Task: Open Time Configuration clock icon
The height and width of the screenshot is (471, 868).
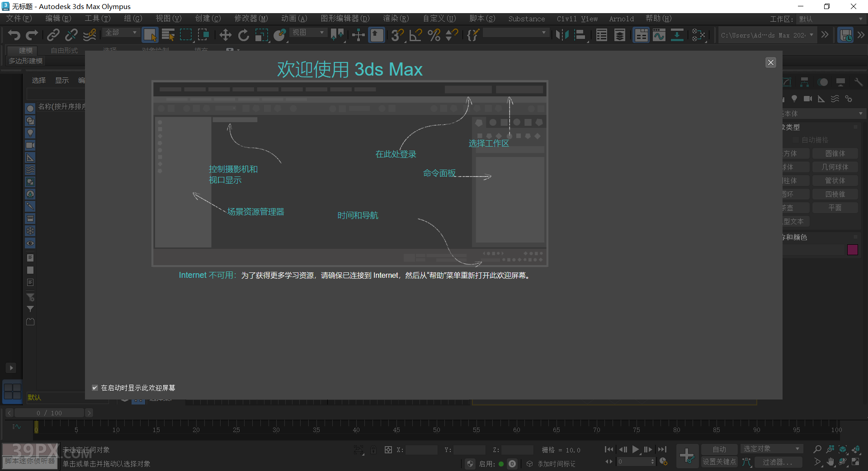Action: [x=664, y=461]
